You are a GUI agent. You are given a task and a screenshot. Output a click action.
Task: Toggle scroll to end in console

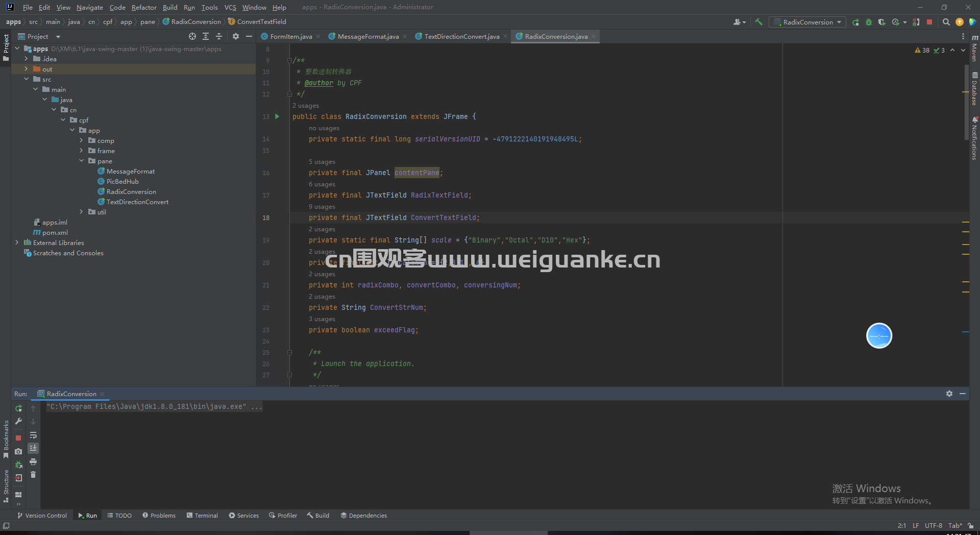point(33,448)
